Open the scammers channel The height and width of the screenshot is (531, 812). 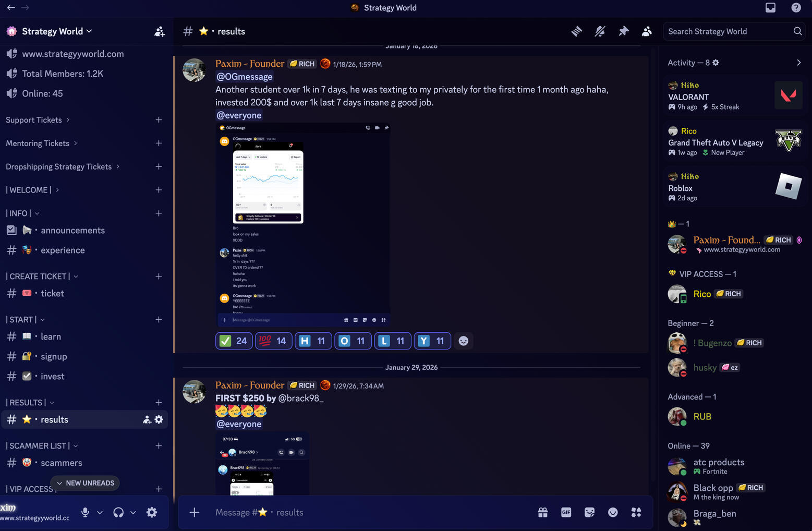(61, 463)
